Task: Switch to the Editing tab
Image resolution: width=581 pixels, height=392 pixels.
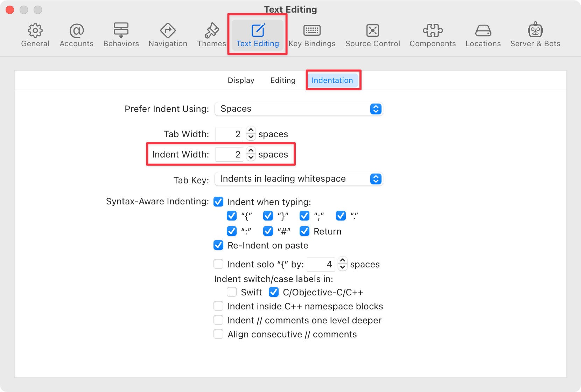Action: [283, 80]
